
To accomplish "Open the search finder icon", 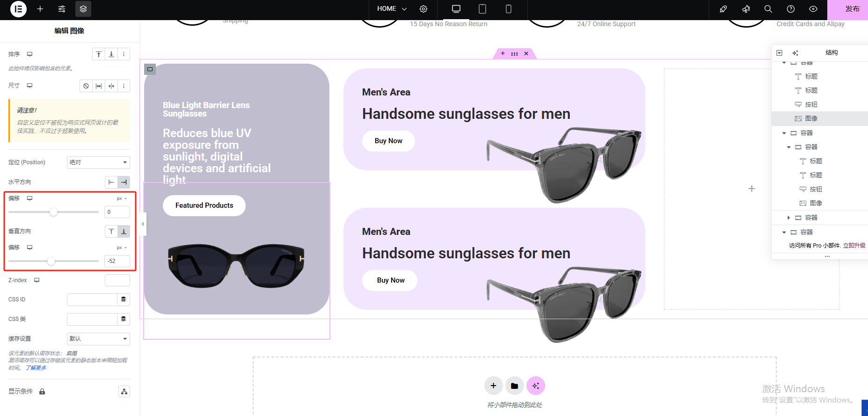I will pos(768,9).
